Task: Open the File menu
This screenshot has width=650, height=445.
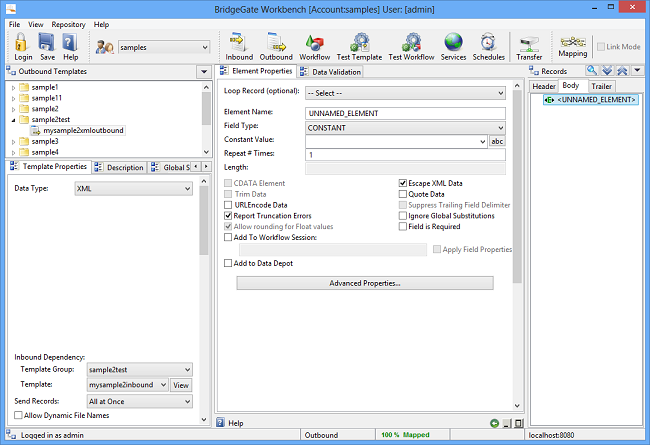Action: click(x=14, y=24)
